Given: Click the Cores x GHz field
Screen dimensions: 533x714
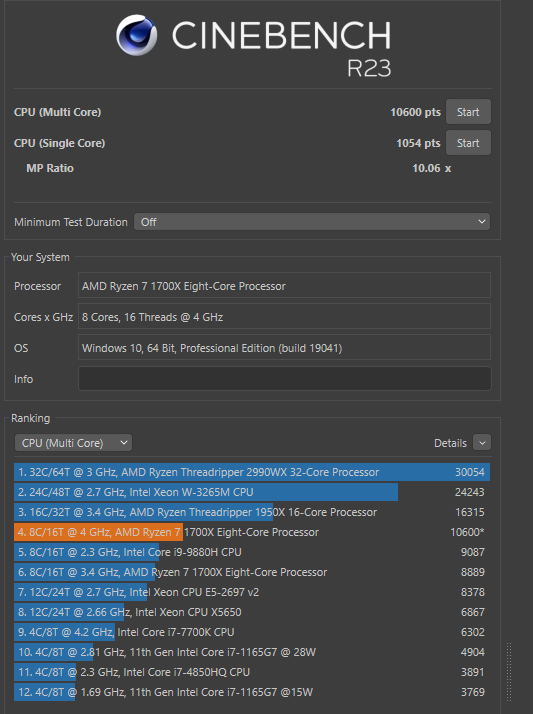Looking at the screenshot, I should pos(284,317).
